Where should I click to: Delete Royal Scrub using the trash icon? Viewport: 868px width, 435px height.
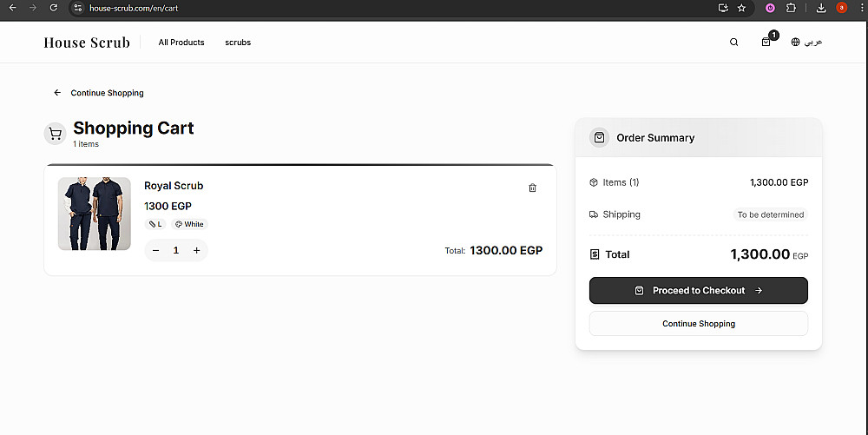(x=533, y=188)
